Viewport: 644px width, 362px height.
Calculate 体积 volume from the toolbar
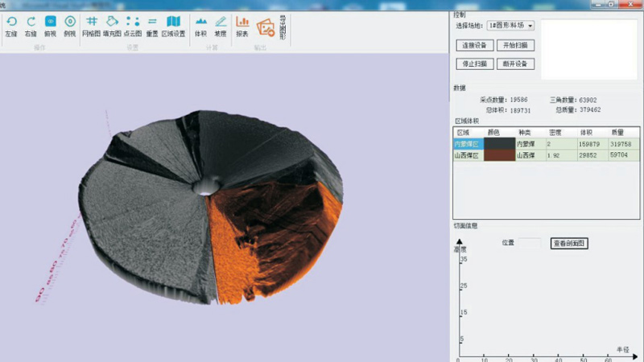[x=200, y=23]
